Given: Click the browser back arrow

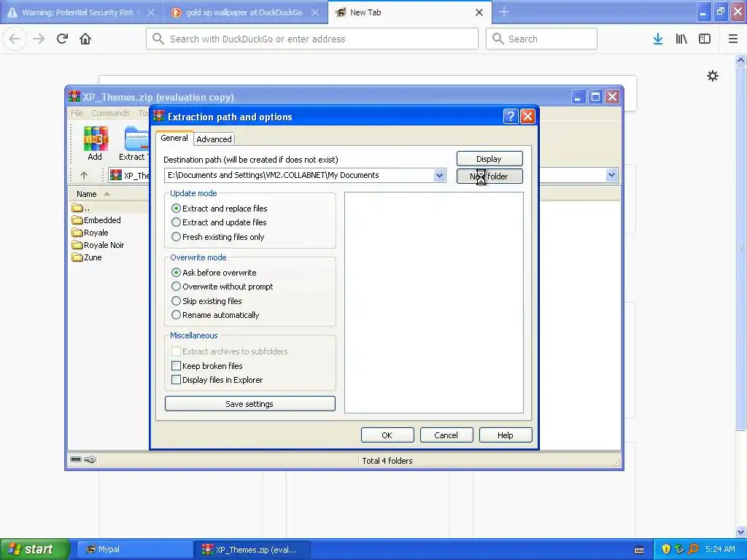Looking at the screenshot, I should coord(15,39).
